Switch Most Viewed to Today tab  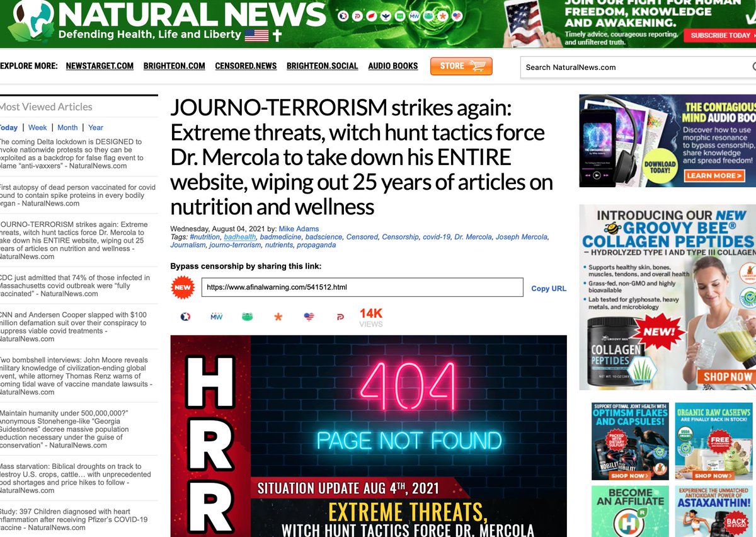click(9, 127)
